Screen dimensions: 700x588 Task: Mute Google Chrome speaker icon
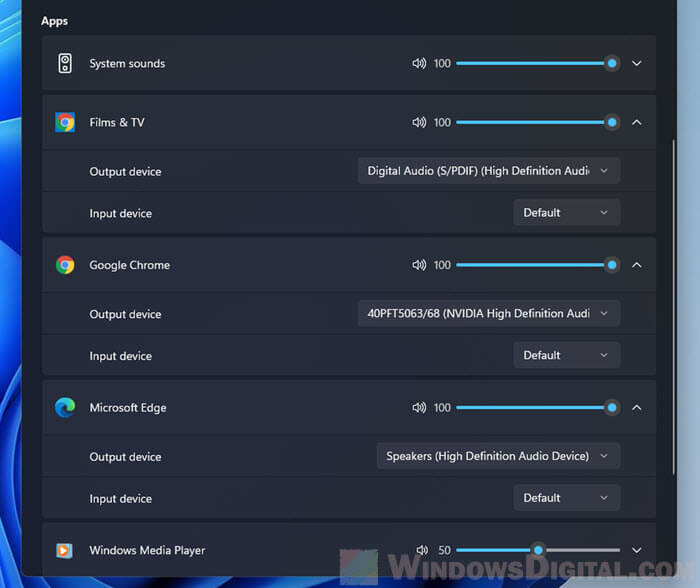tap(419, 265)
